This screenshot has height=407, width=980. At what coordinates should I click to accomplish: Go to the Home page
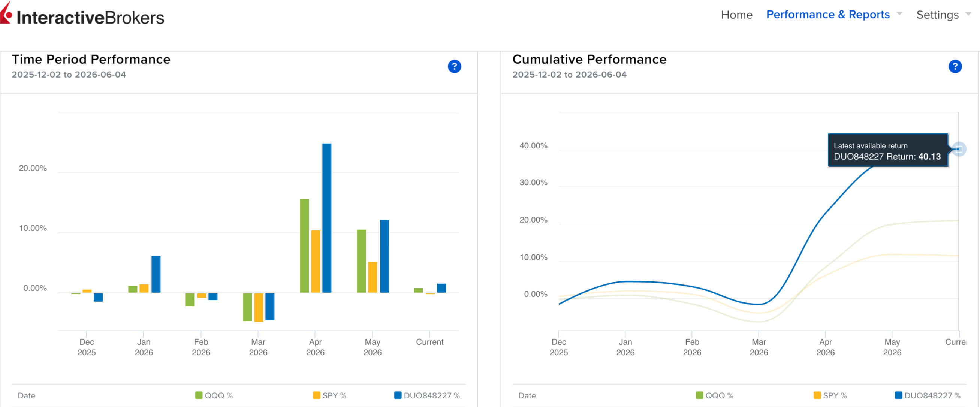click(x=736, y=15)
